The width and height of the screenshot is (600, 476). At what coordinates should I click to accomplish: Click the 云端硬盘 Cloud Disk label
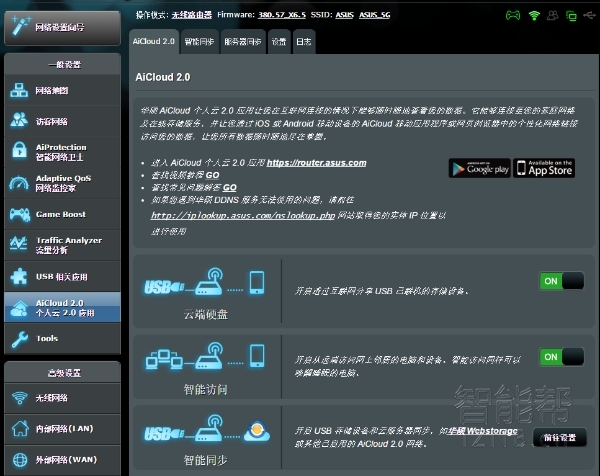206,314
